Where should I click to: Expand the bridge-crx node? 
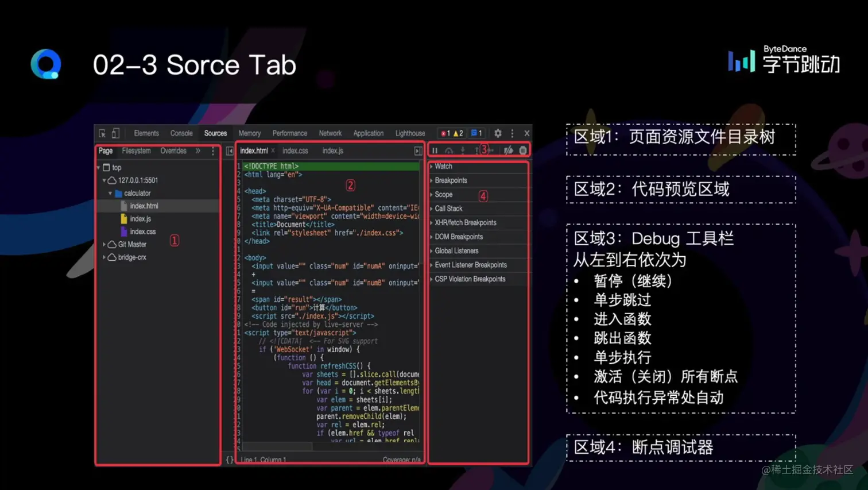(104, 257)
